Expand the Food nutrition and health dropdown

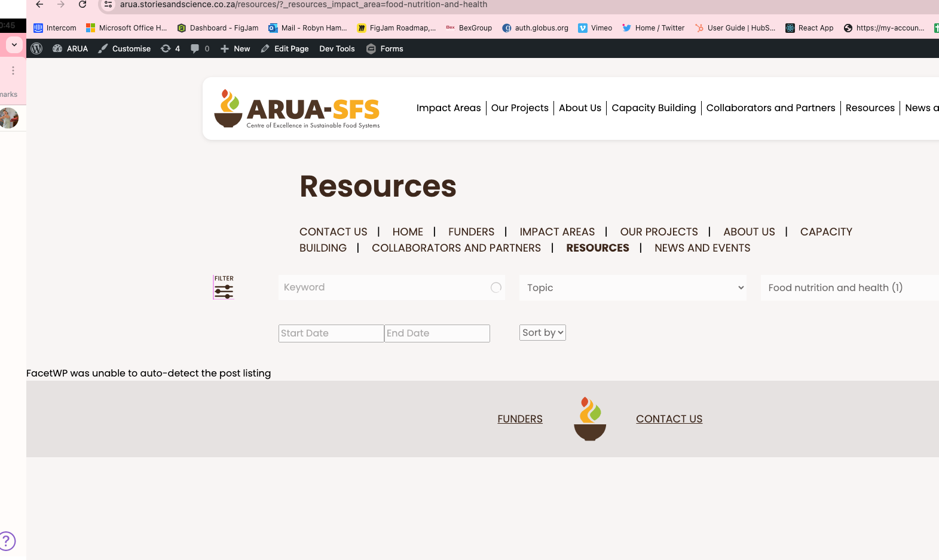pyautogui.click(x=849, y=287)
